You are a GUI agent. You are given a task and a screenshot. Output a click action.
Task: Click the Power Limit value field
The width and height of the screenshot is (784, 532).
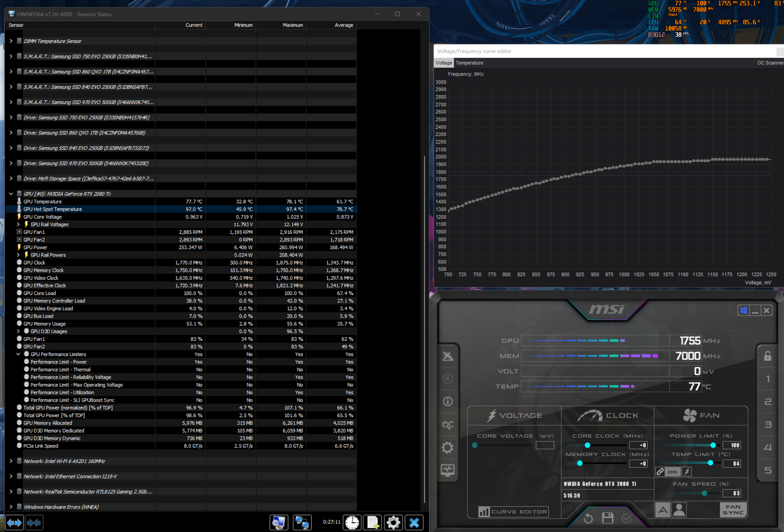[x=732, y=445]
